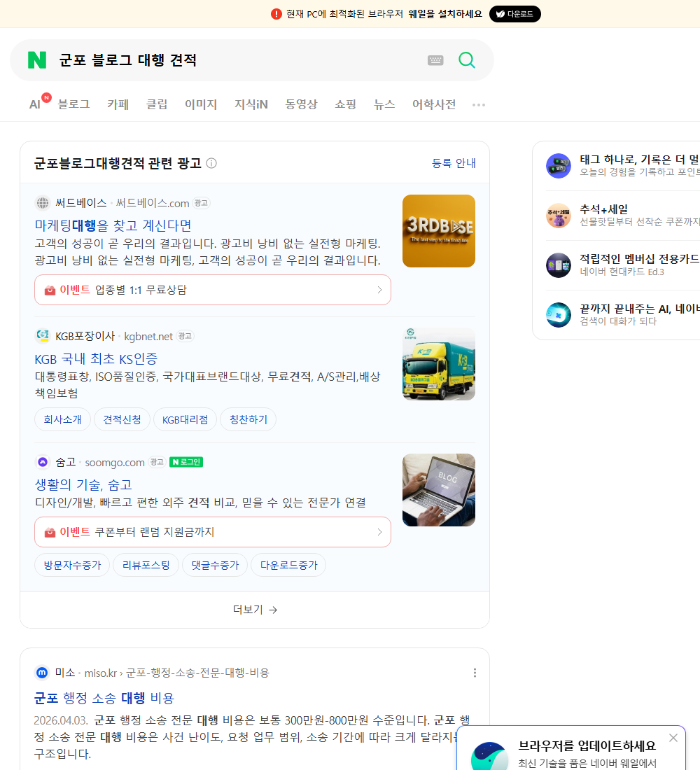
Task: Click the gift icon beside 업종별 1:1 무료상담
Action: pos(50,290)
